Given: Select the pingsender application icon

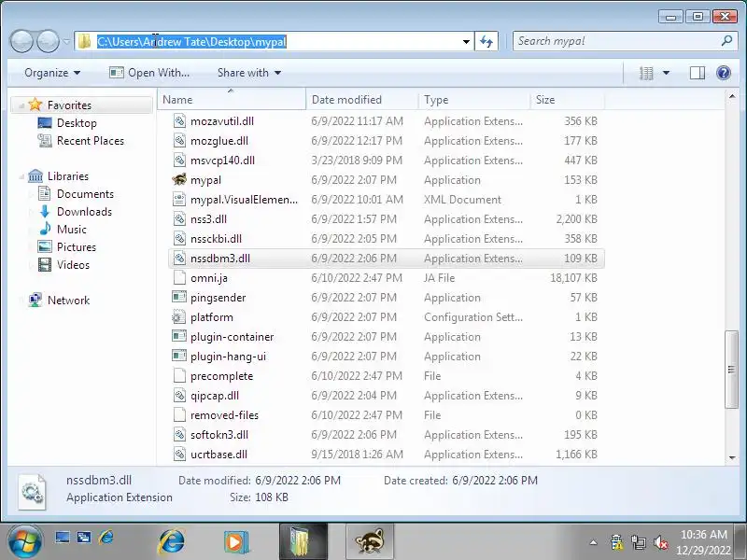Looking at the screenshot, I should 179,297.
